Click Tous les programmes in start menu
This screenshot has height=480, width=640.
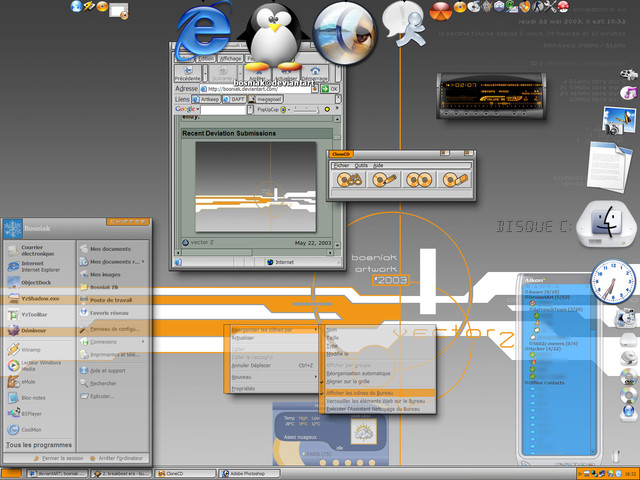click(39, 445)
